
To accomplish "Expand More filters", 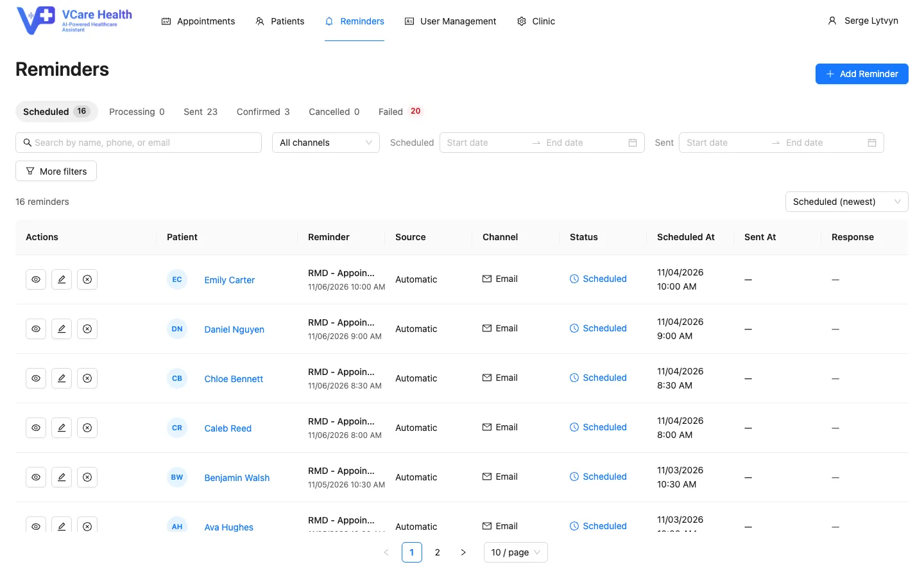I will 56,171.
